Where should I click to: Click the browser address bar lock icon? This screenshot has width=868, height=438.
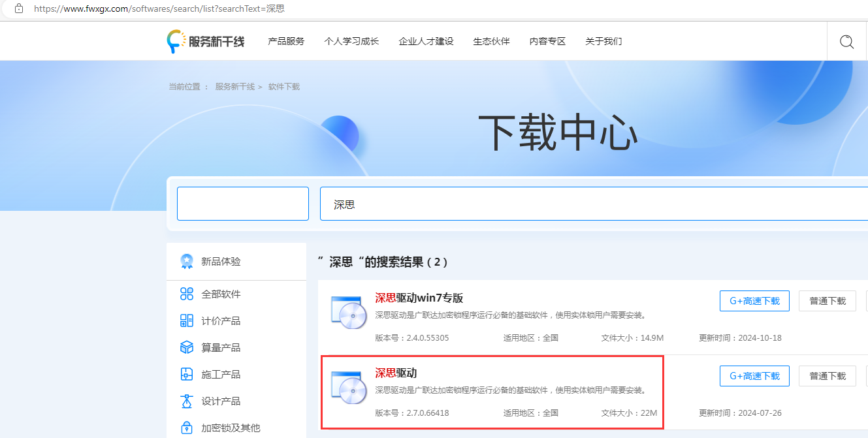(x=19, y=9)
